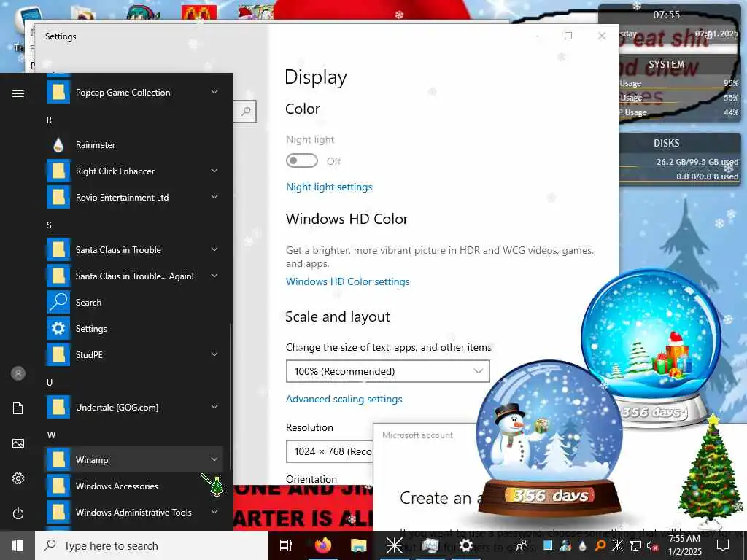
Task: Click the Rainmeter droplet tray icon
Action: tap(582, 545)
